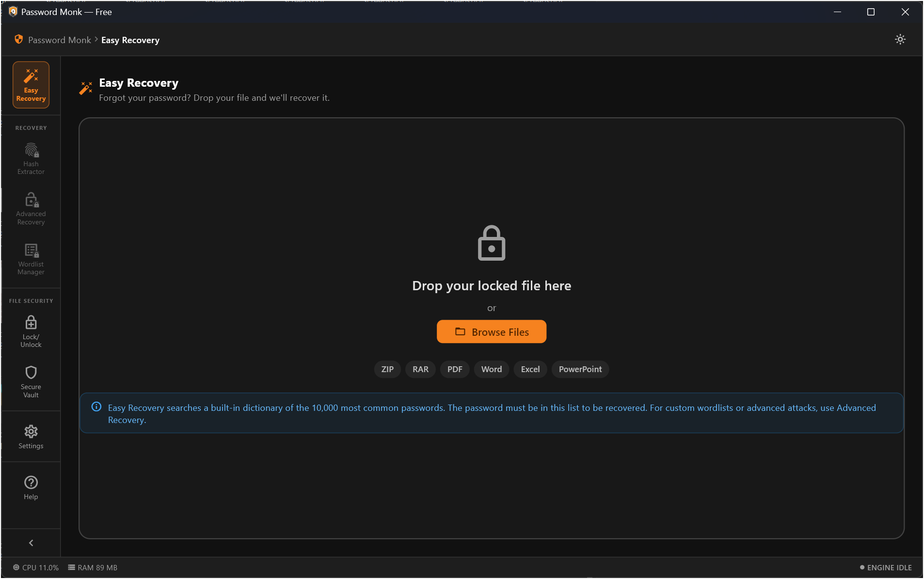Click the info icon in the notice

(96, 407)
